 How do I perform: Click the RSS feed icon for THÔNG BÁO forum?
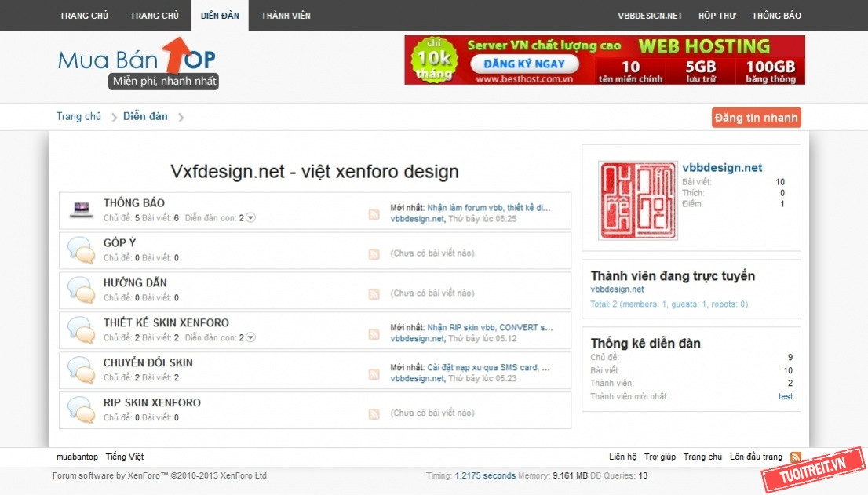click(374, 214)
